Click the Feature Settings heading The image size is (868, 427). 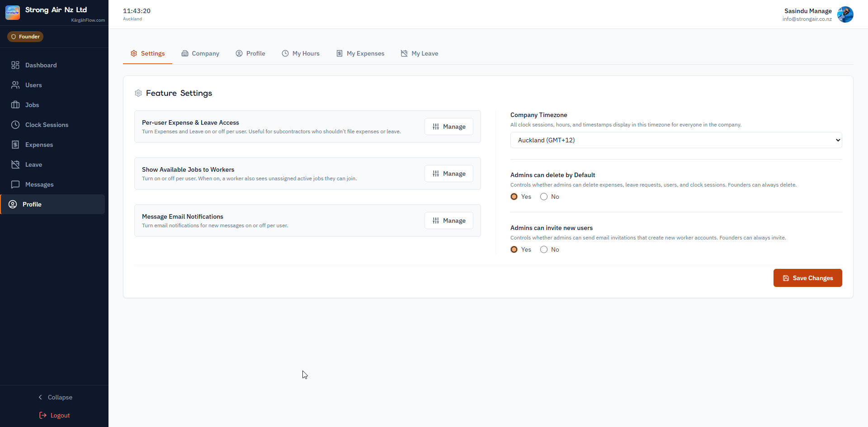coord(179,93)
